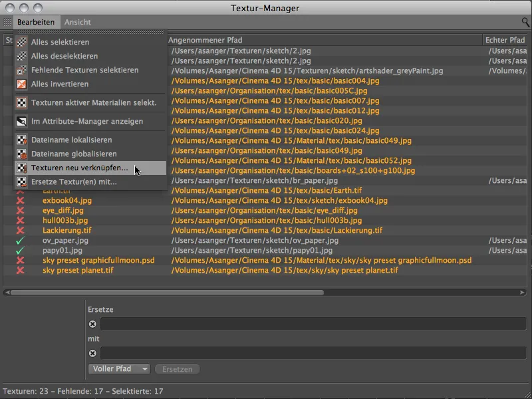Click red X status of hull003b.jpg
The height and width of the screenshot is (399, 532).
(x=21, y=221)
